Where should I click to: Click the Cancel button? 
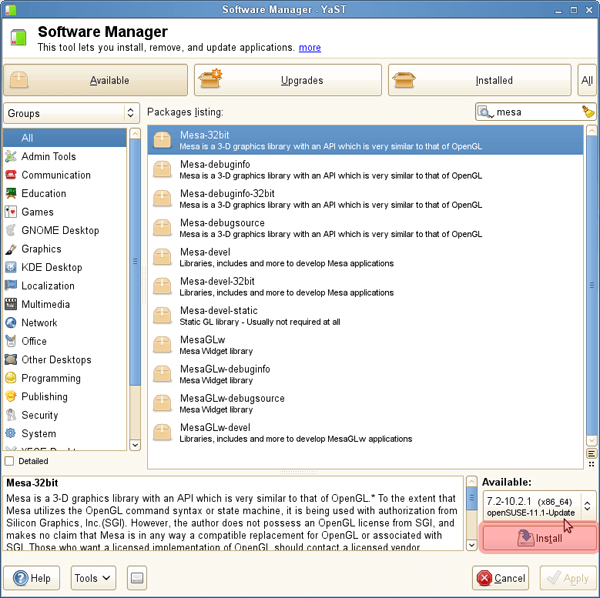(500, 578)
